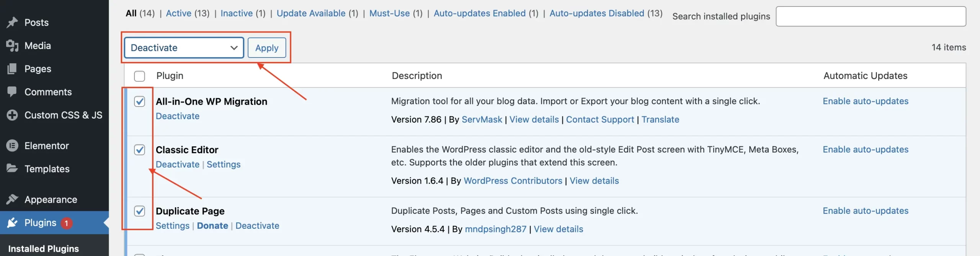Click the Appearance brush icon
The height and width of the screenshot is (256, 980).
(x=12, y=199)
